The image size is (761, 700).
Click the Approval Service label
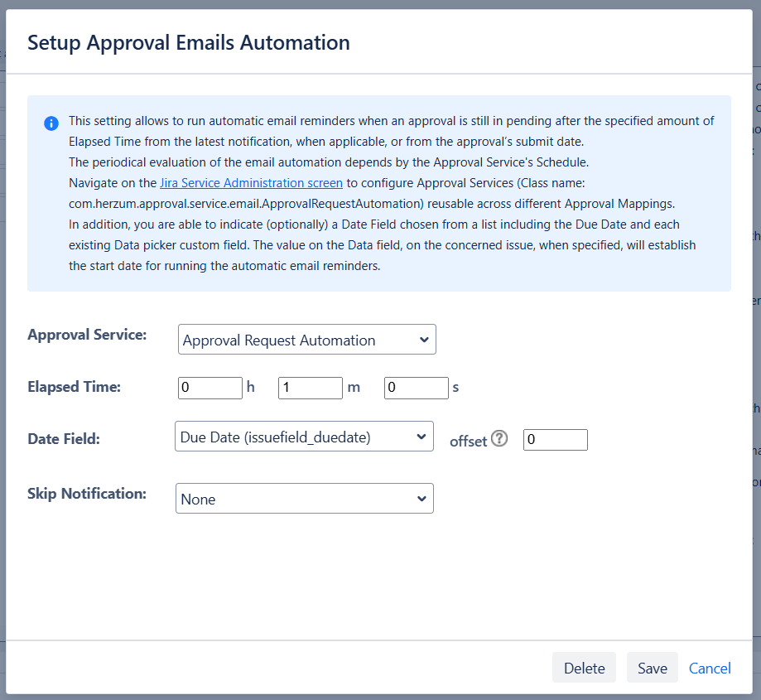click(x=87, y=335)
